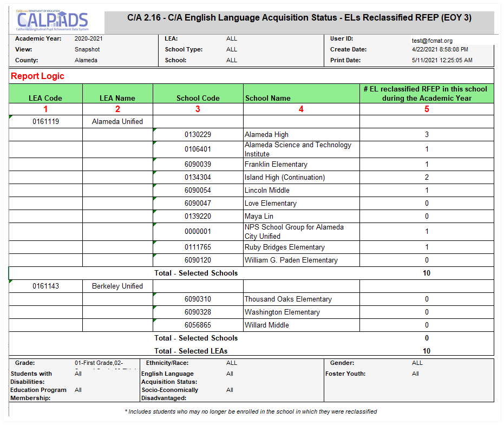Click school code 0106401

(198, 149)
